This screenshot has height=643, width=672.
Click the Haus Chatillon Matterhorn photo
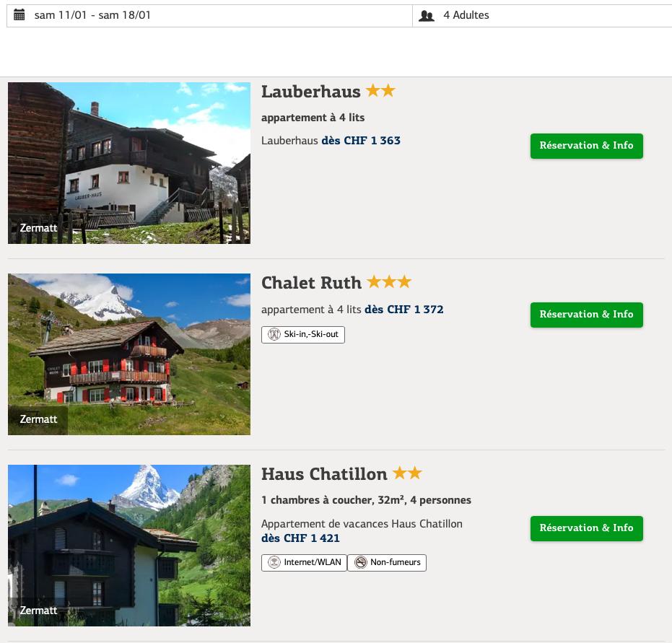click(129, 546)
